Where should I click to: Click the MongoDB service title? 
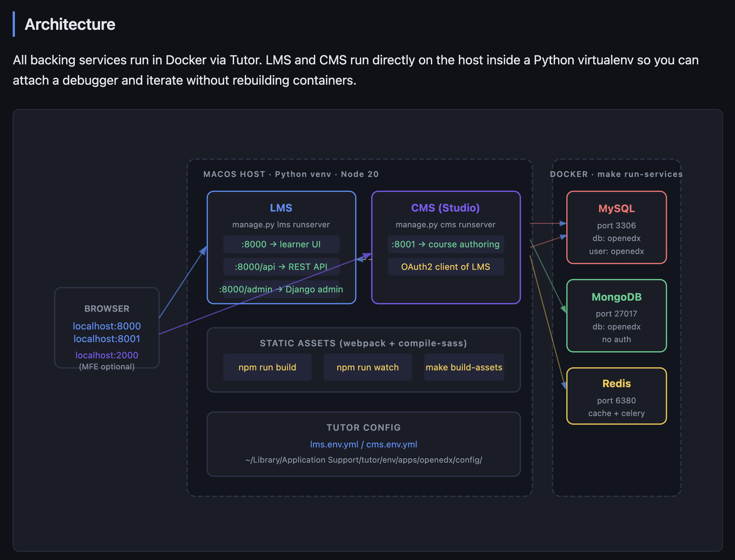616,297
